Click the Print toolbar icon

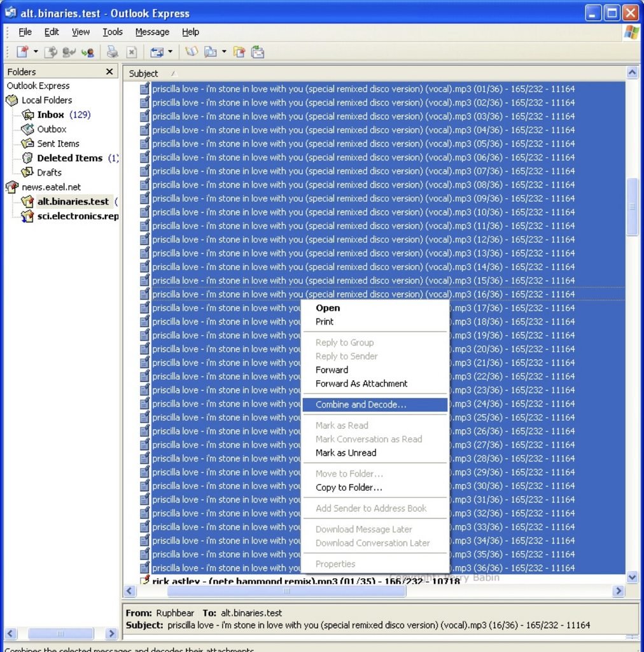tap(112, 52)
